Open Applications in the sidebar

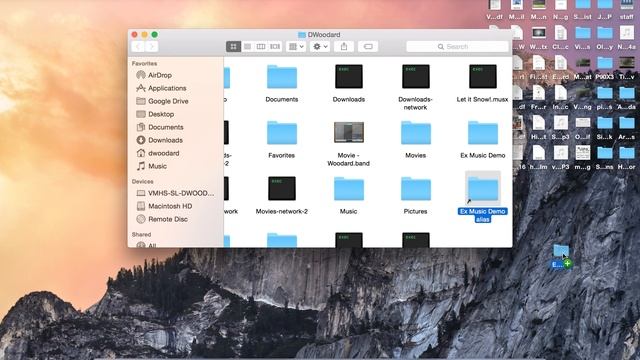167,88
